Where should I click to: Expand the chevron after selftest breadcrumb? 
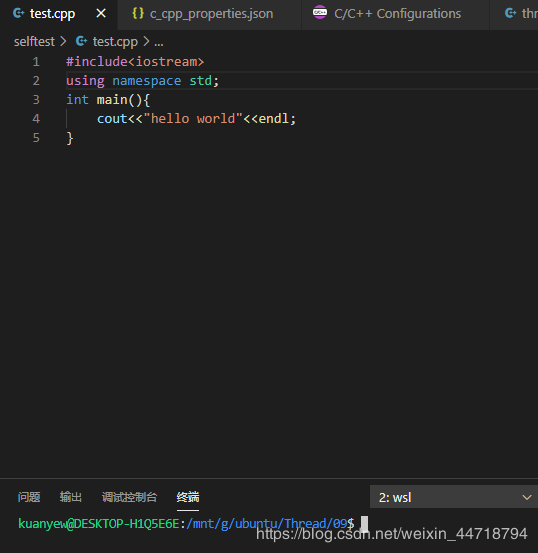point(63,42)
